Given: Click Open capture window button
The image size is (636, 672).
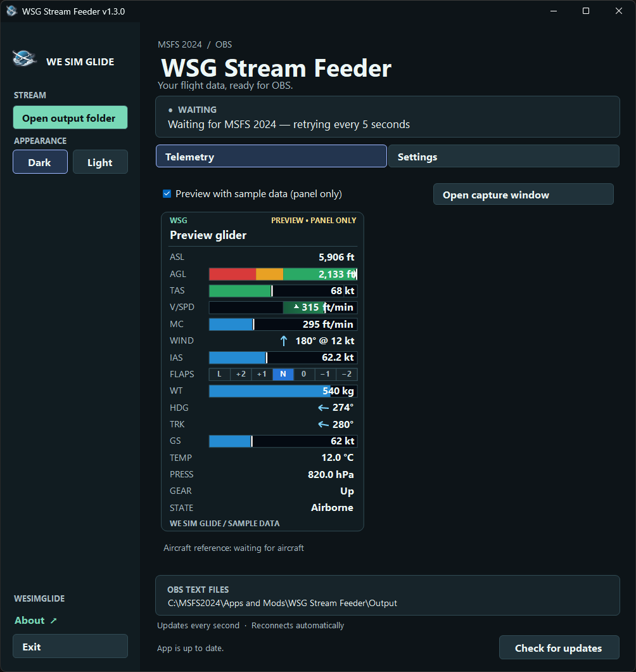Looking at the screenshot, I should 523,195.
